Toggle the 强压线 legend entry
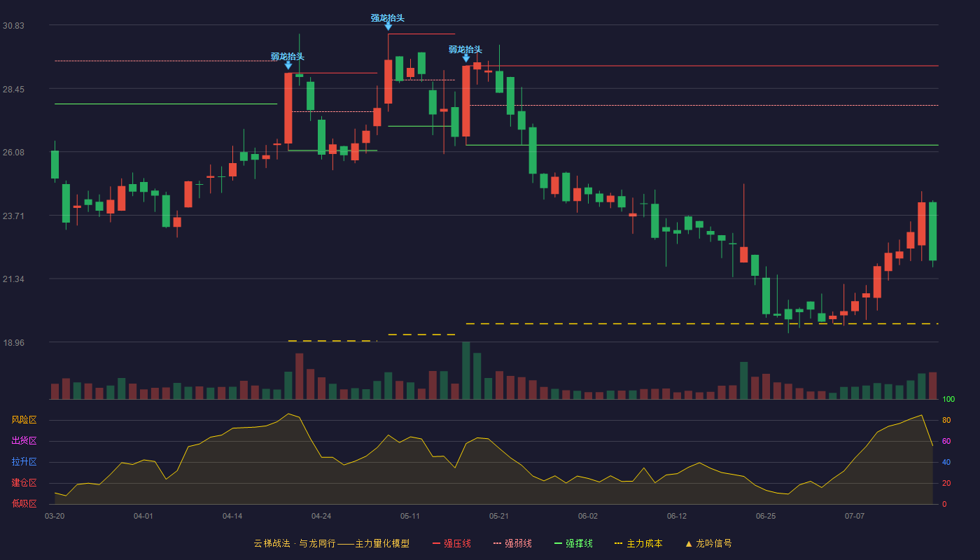 (x=451, y=543)
